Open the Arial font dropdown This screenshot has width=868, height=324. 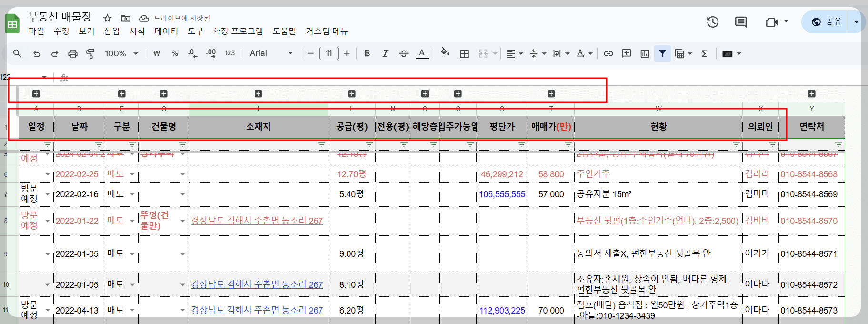(271, 53)
